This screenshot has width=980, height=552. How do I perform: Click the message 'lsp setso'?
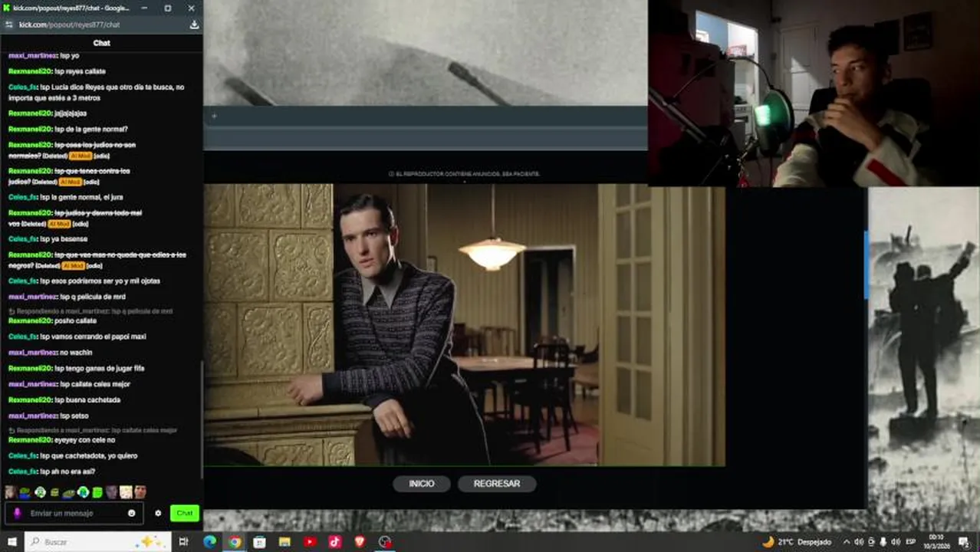pyautogui.click(x=74, y=416)
